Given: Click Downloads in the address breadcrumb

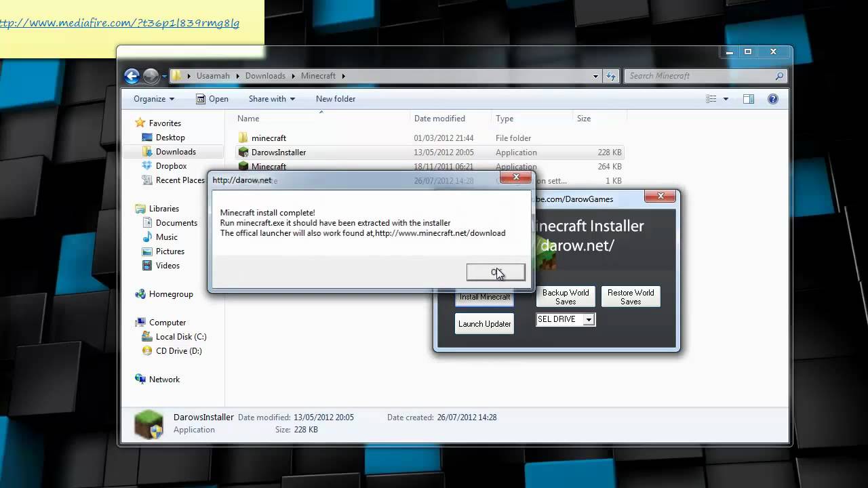Looking at the screenshot, I should (265, 76).
